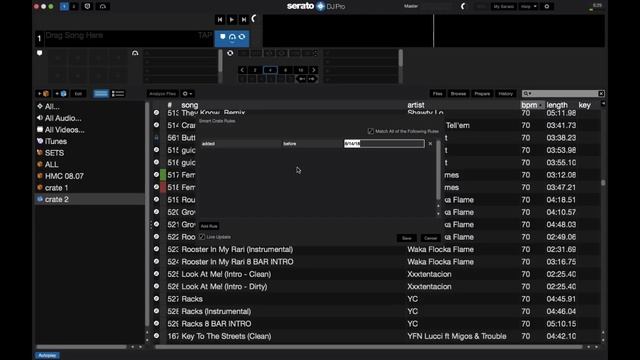The width and height of the screenshot is (640, 360).
Task: Click the headphone icon beside the cue pads
Action: (x=135, y=53)
